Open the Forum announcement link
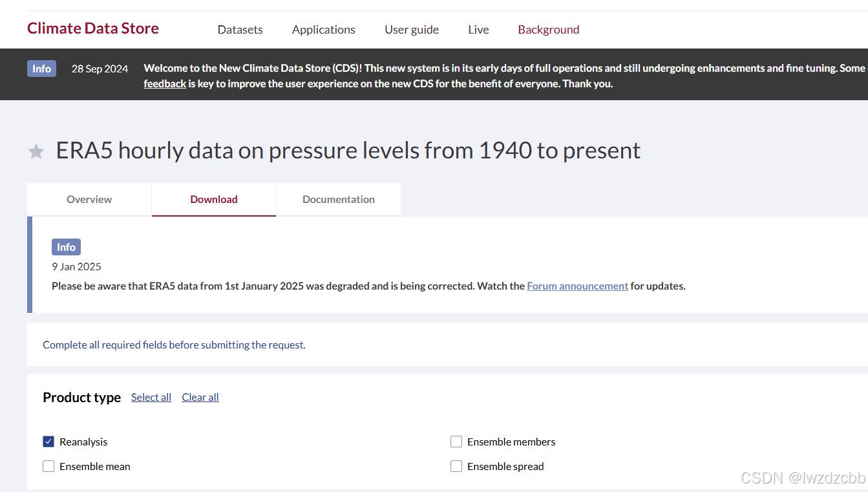Viewport: 868px width, 492px height. pos(578,286)
